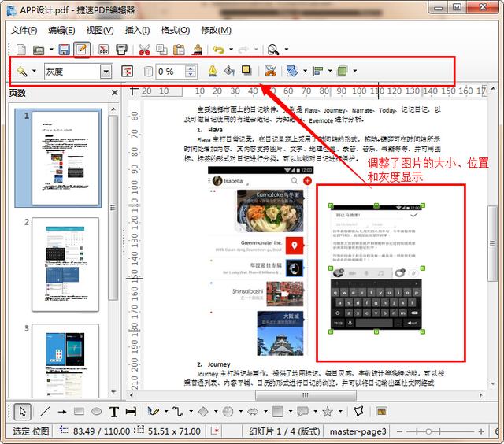Select the Rectangle tool
Image resolution: width=504 pixels, height=444 pixels.
[79, 412]
